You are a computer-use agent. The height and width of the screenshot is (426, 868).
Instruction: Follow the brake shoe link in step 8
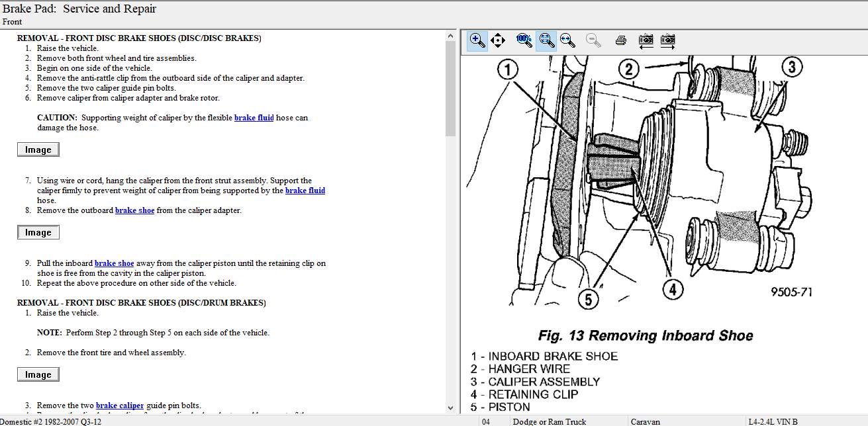click(x=134, y=210)
